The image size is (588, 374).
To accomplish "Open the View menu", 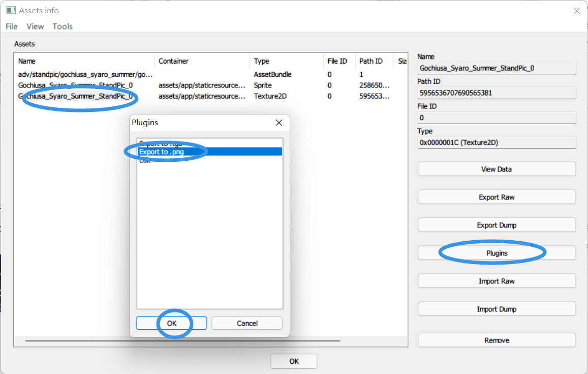I will (35, 26).
